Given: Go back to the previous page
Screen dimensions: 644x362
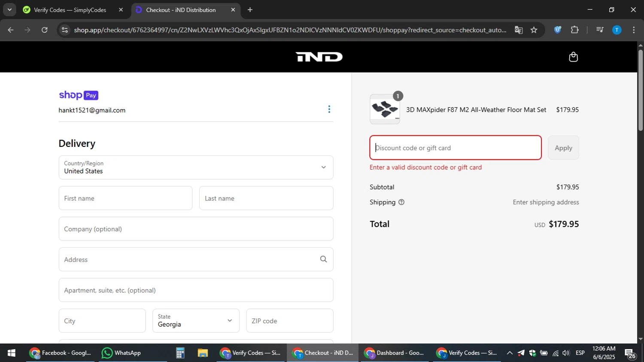Looking at the screenshot, I should click(x=11, y=30).
